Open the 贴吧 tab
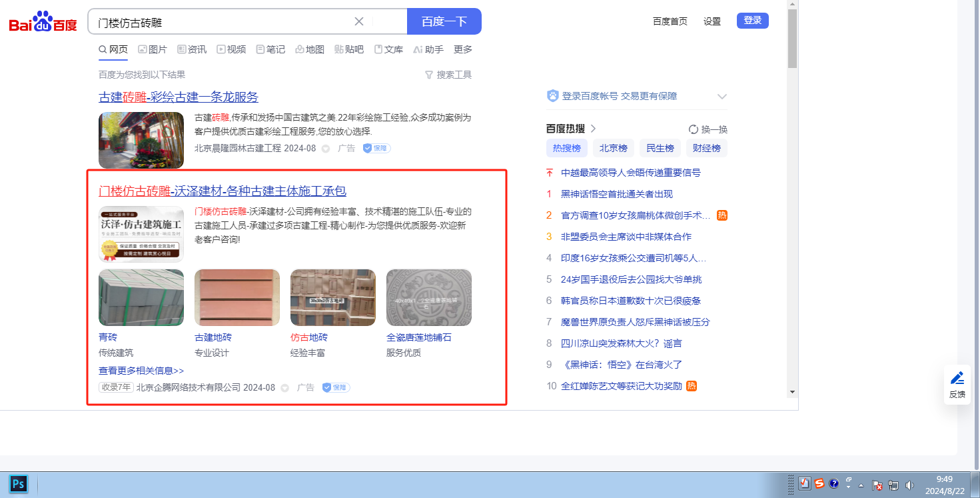980x498 pixels. tap(349, 49)
